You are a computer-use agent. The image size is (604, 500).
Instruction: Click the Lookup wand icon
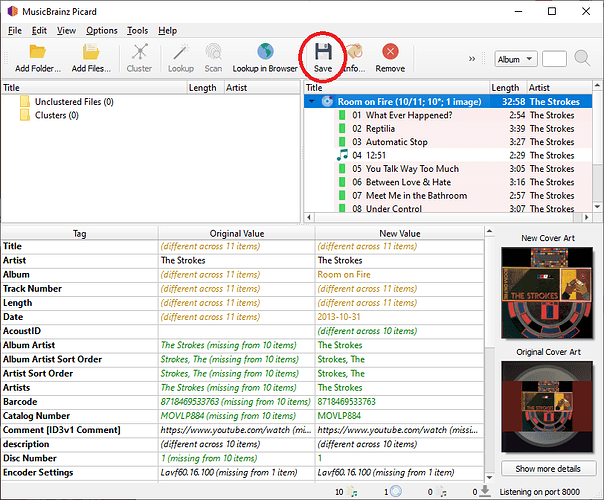pos(181,52)
